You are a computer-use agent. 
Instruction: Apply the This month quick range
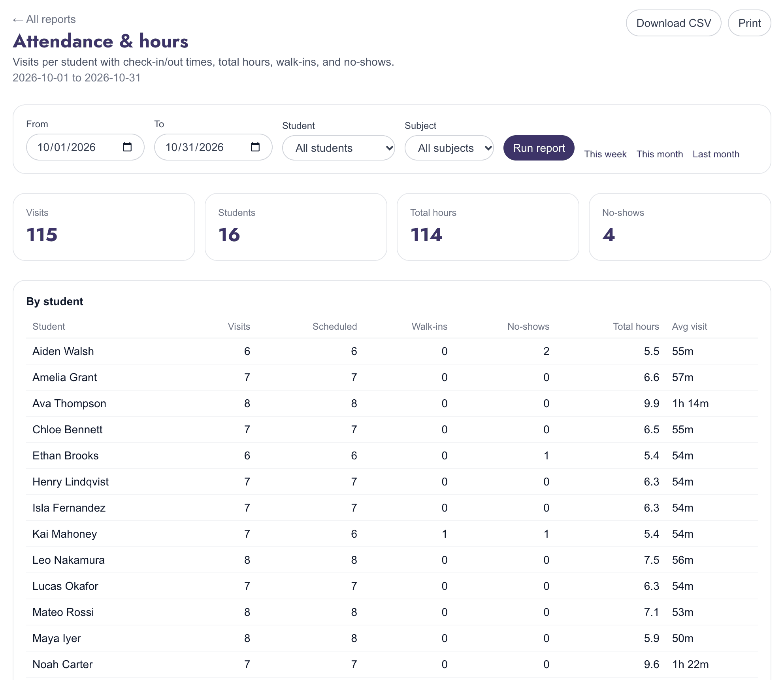660,154
